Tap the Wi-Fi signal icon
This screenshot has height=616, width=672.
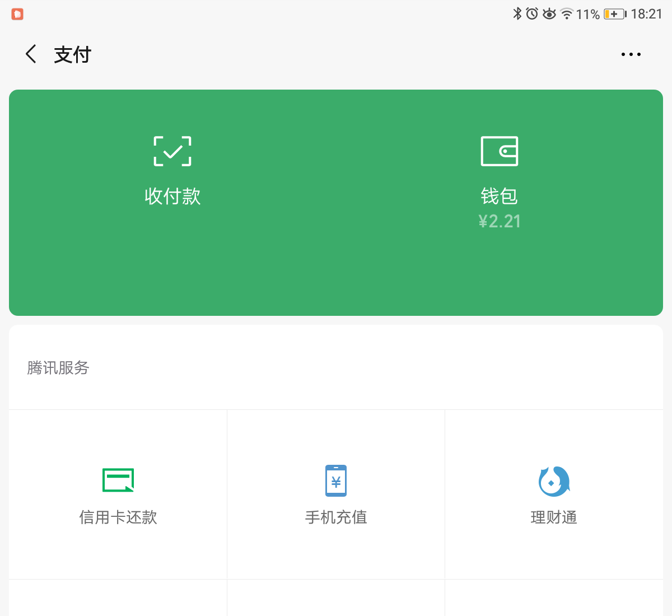(567, 13)
